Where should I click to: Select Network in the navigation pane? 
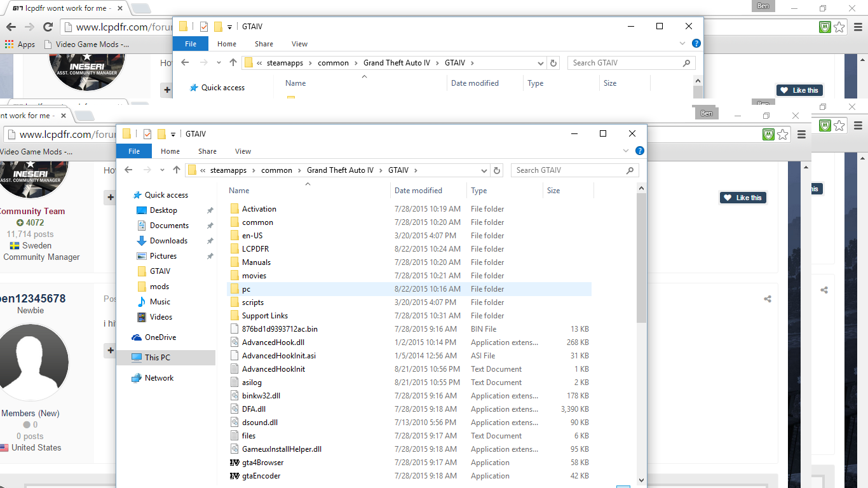[x=159, y=378]
